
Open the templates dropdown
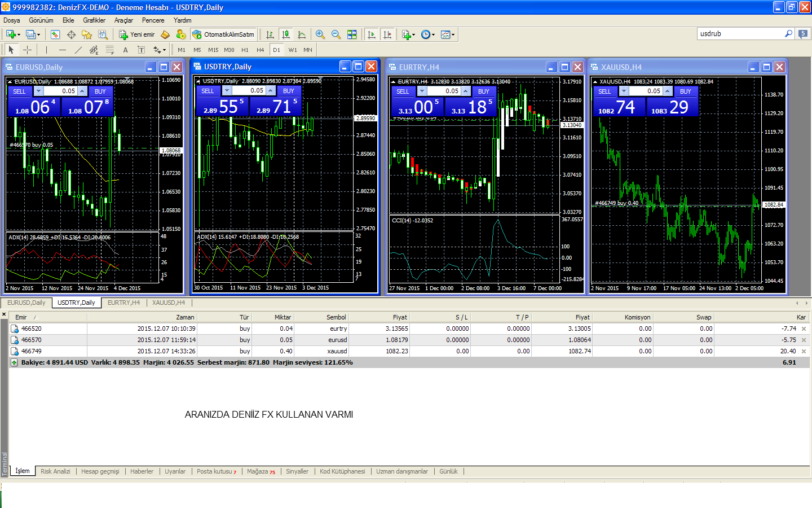point(448,34)
